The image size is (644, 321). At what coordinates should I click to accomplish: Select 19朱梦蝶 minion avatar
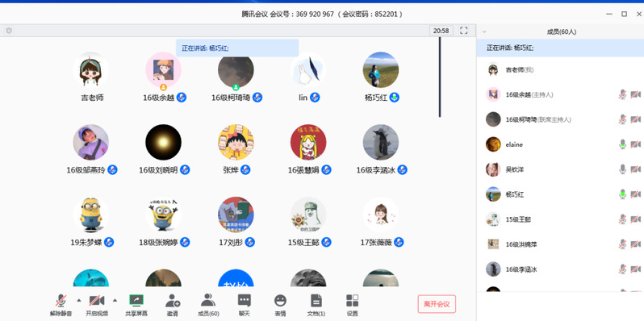click(x=90, y=215)
